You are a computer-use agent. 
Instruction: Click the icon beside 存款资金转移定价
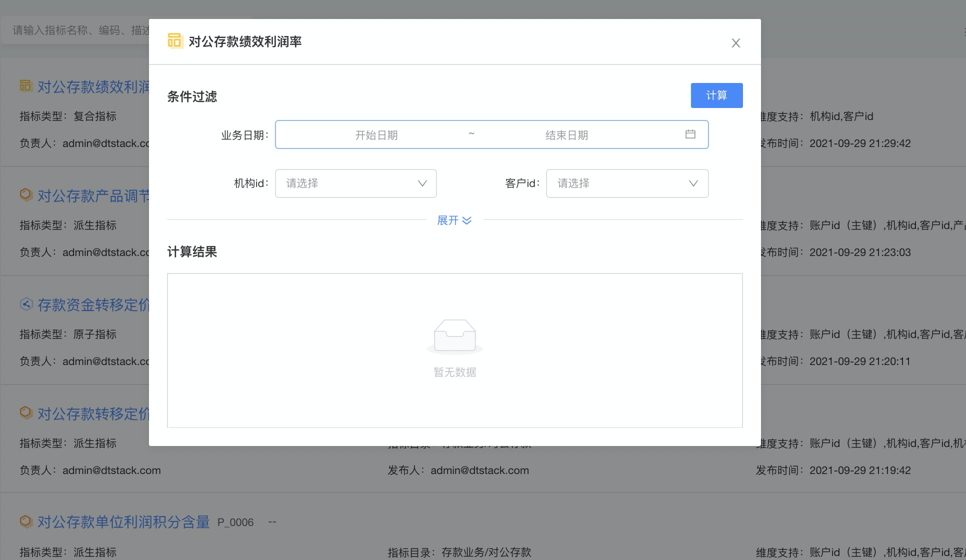click(26, 303)
